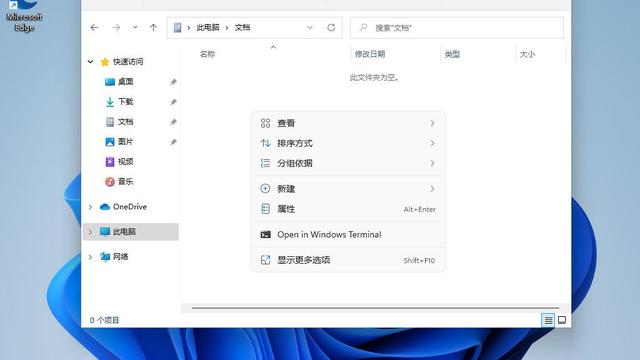Open Microsoft Edge desktop shortcut

tap(24, 16)
